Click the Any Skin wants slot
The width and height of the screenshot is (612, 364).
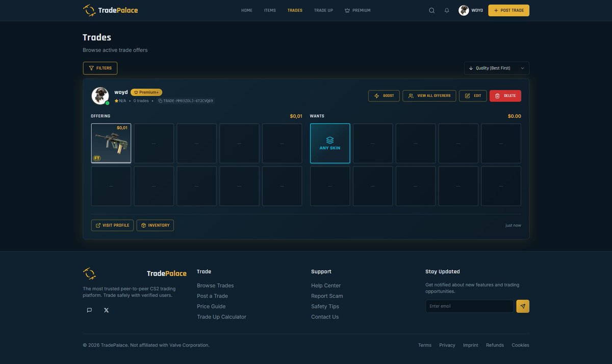330,143
